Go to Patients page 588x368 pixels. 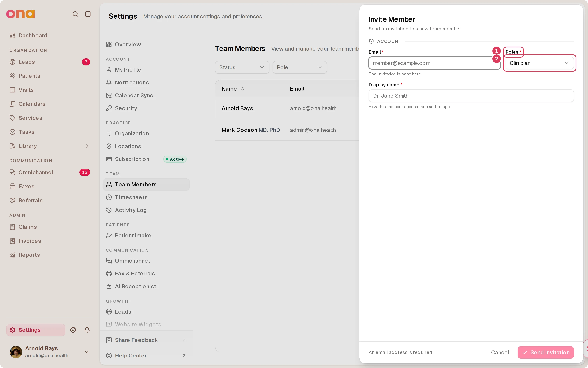click(50, 76)
